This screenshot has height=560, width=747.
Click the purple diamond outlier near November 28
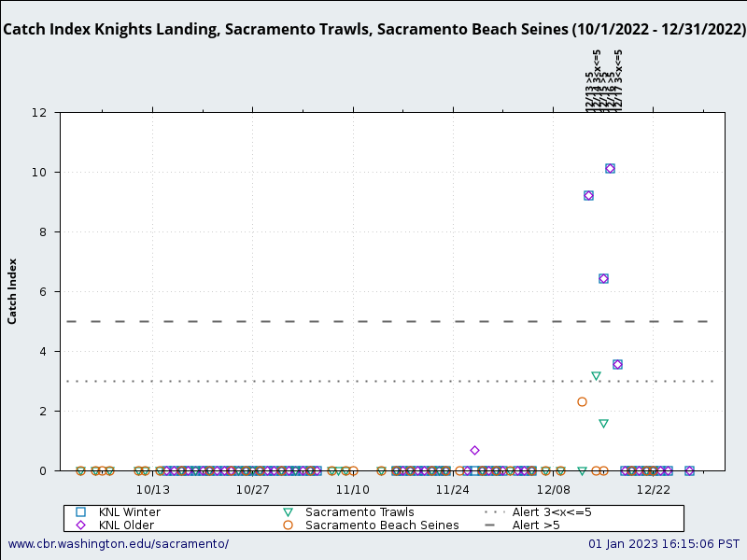pos(476,449)
